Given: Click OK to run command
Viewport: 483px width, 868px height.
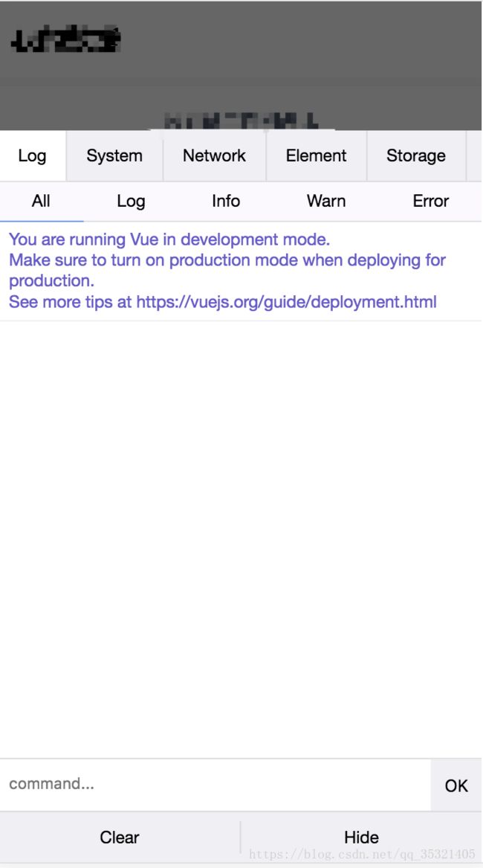Looking at the screenshot, I should click(x=456, y=785).
